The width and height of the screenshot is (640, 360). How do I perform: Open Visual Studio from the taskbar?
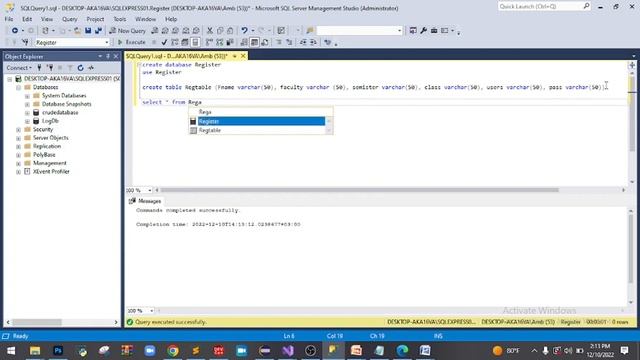[x=288, y=351]
